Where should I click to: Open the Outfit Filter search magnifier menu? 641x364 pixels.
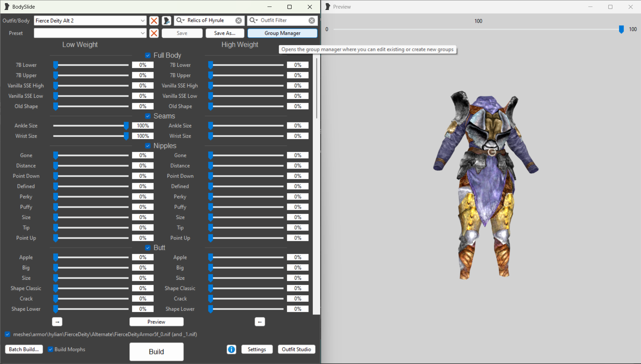[x=254, y=20]
